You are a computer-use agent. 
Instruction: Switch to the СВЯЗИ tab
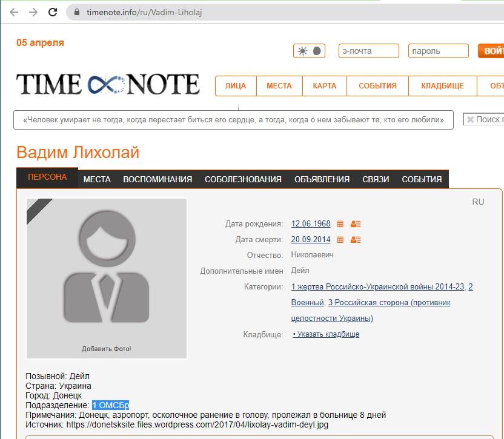376,179
